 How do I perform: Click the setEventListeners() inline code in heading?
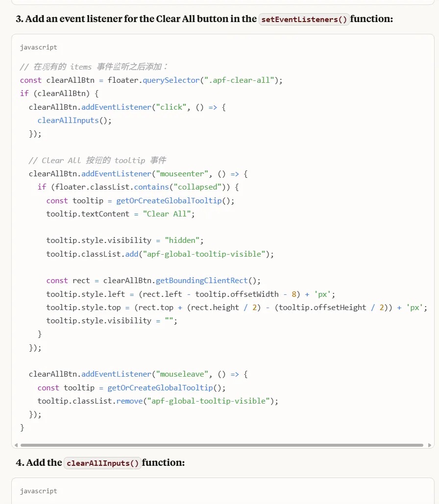(x=304, y=20)
